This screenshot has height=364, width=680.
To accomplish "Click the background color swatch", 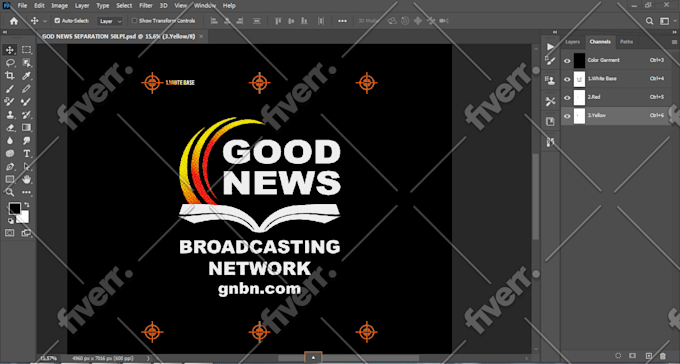I will coord(24,218).
